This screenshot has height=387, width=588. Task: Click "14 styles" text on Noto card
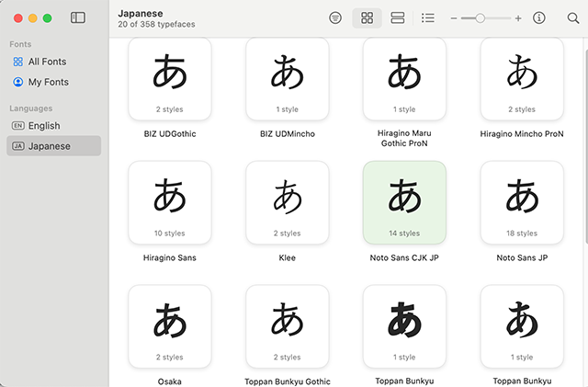pyautogui.click(x=404, y=233)
